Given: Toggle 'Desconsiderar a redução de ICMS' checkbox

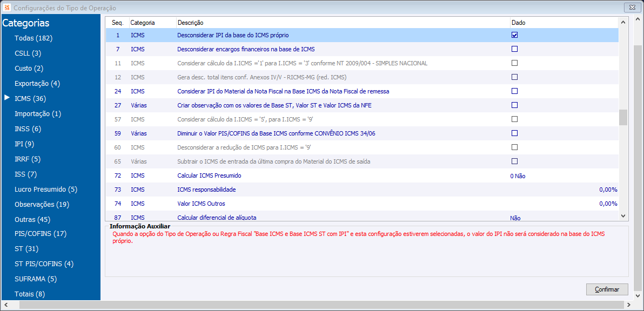Looking at the screenshot, I should (514, 147).
